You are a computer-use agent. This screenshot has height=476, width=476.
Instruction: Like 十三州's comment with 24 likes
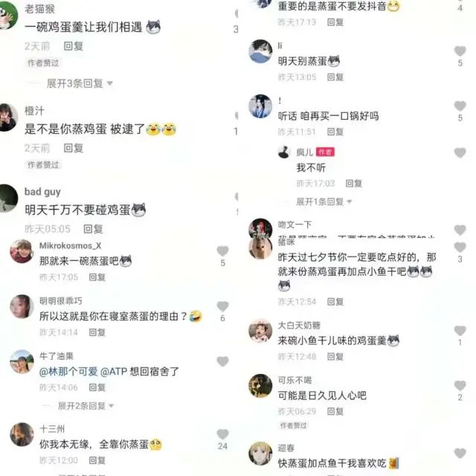222,434
